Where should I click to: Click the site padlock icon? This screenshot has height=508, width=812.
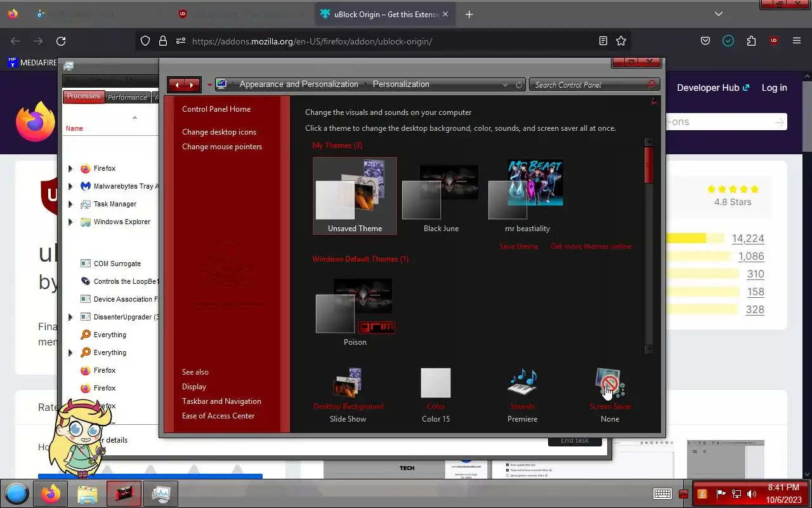(x=163, y=41)
